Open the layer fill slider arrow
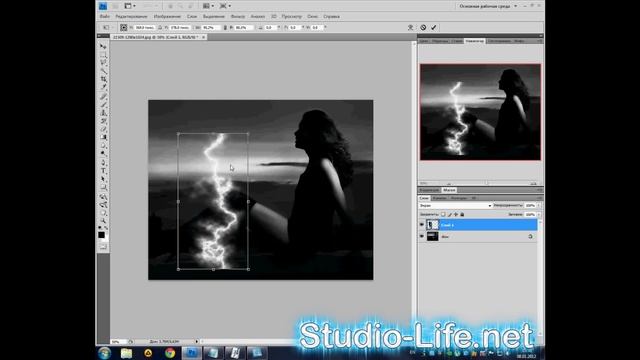This screenshot has height=360, width=640. [x=539, y=214]
